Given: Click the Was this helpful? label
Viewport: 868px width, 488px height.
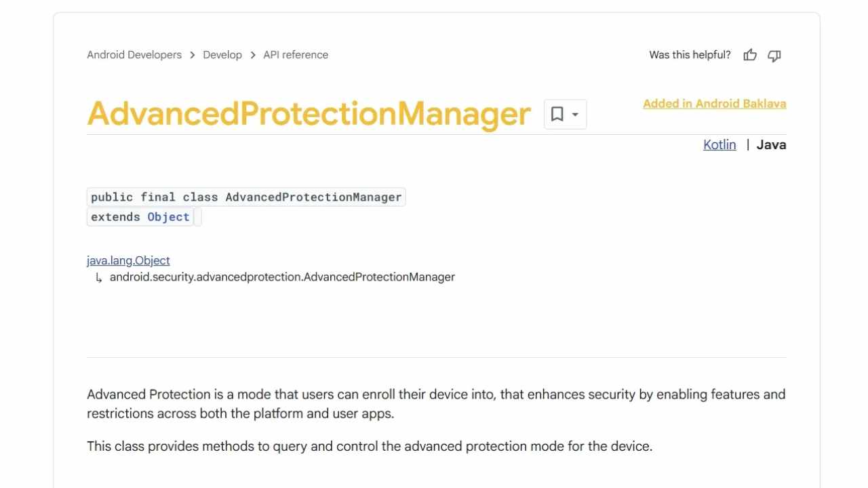Looking at the screenshot, I should pos(690,55).
